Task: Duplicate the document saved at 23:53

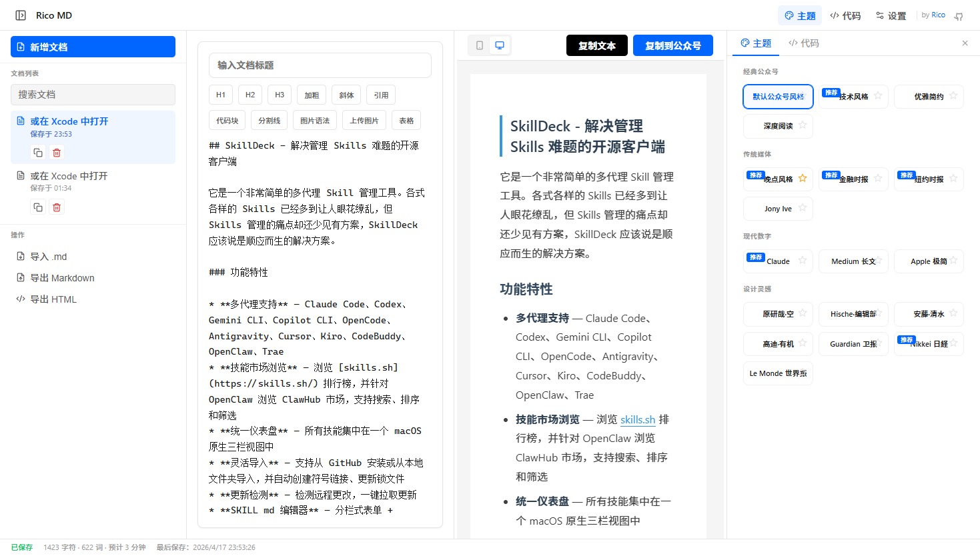Action: click(x=38, y=153)
